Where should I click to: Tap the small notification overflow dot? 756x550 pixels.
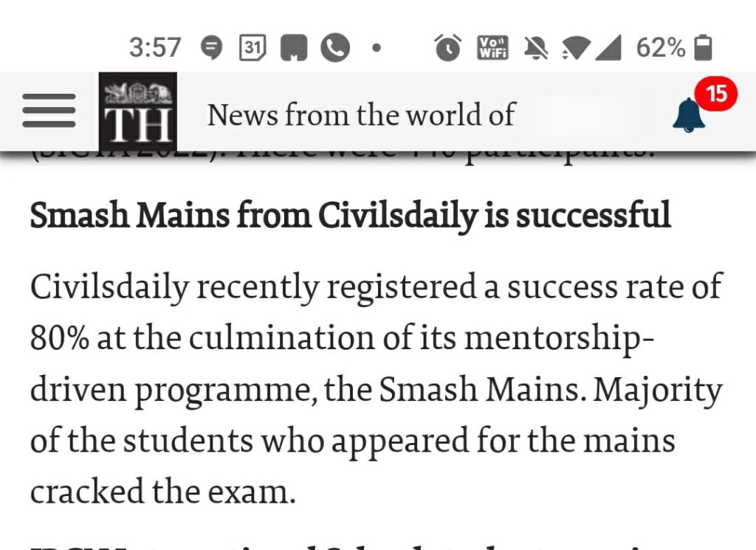[x=376, y=49]
